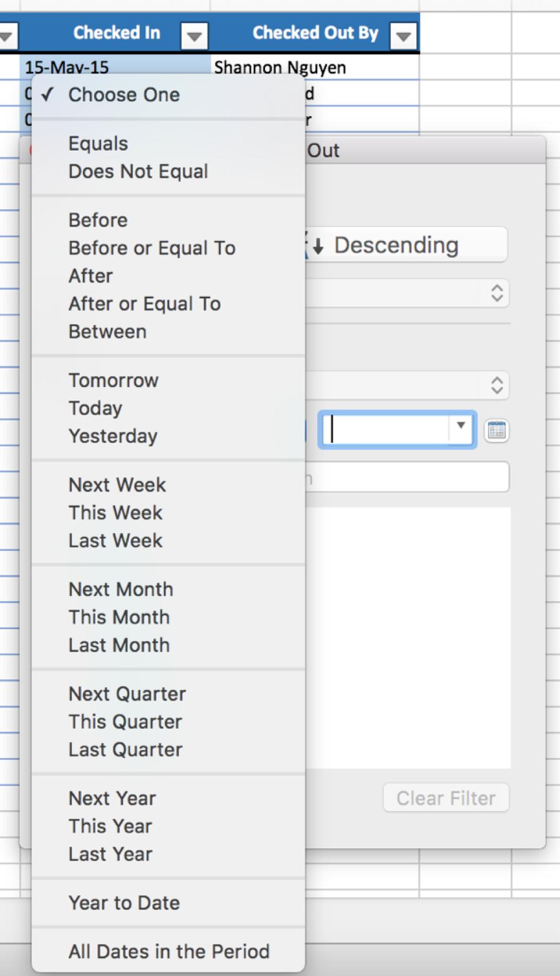Select the Before date filter

point(98,220)
